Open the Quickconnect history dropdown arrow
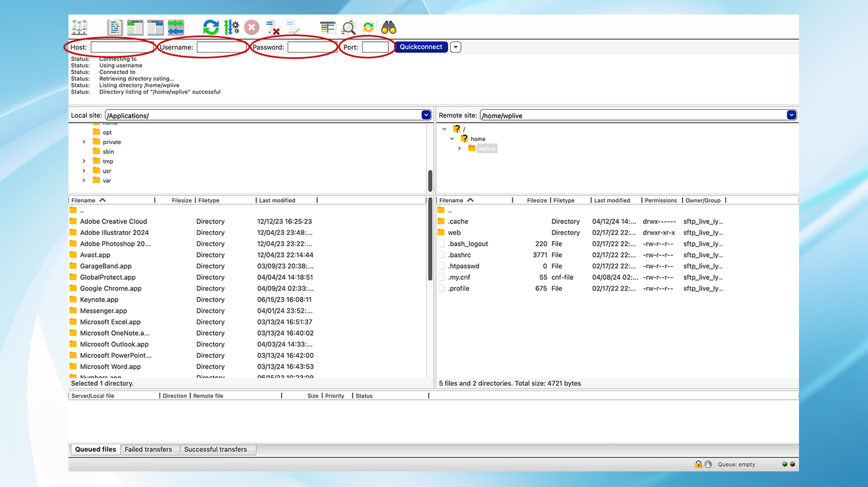The width and height of the screenshot is (868, 487). click(x=456, y=47)
